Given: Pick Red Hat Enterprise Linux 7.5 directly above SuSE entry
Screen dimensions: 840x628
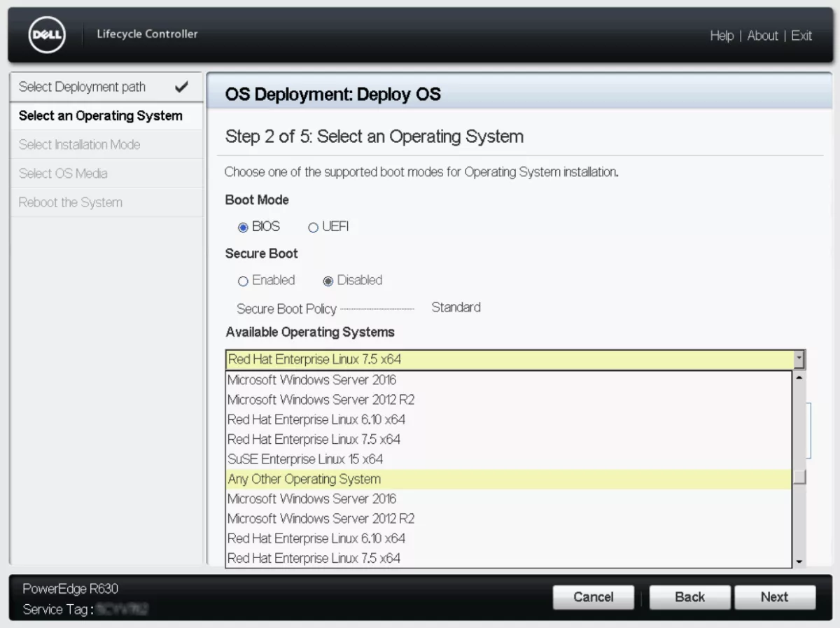Looking at the screenshot, I should pos(509,440).
